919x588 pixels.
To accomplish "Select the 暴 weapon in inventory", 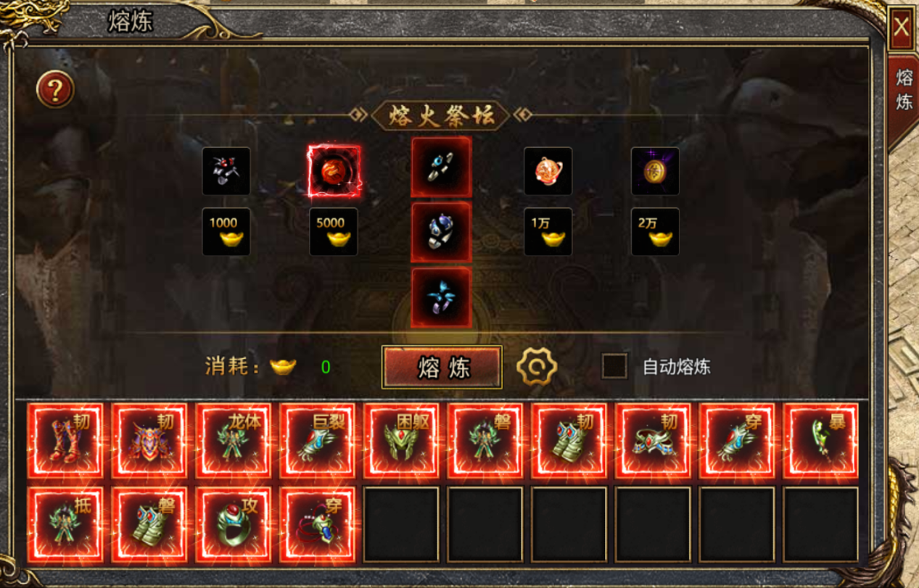I will coord(821,442).
